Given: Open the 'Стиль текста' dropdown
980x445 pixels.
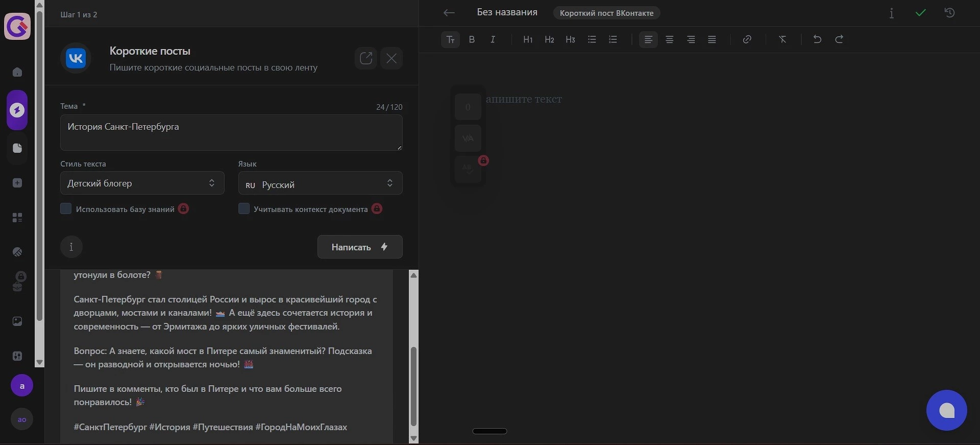Looking at the screenshot, I should pos(142,183).
